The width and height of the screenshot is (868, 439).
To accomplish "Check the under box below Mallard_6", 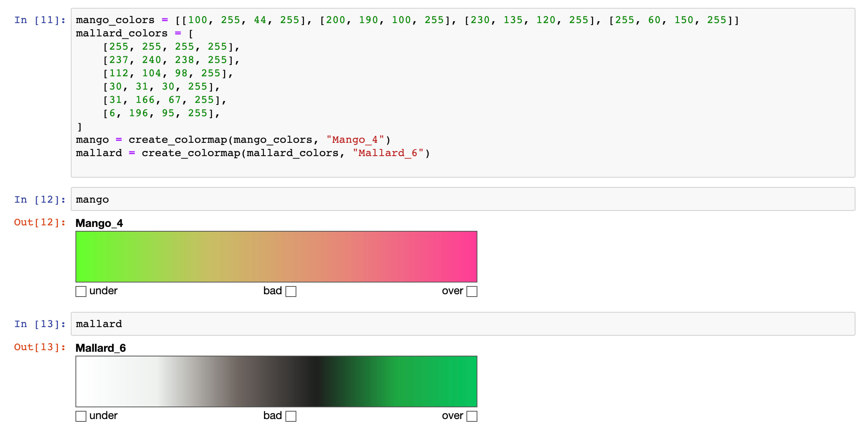I will click(81, 416).
